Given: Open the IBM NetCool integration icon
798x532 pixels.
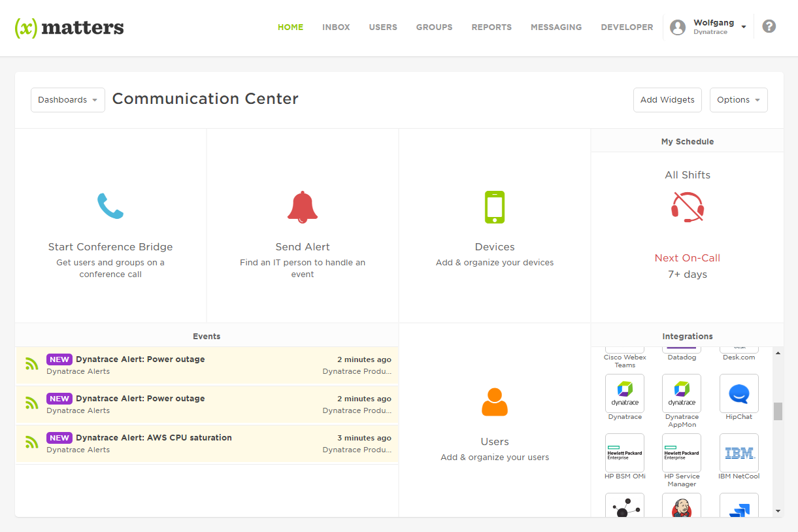Looking at the screenshot, I should point(739,452).
